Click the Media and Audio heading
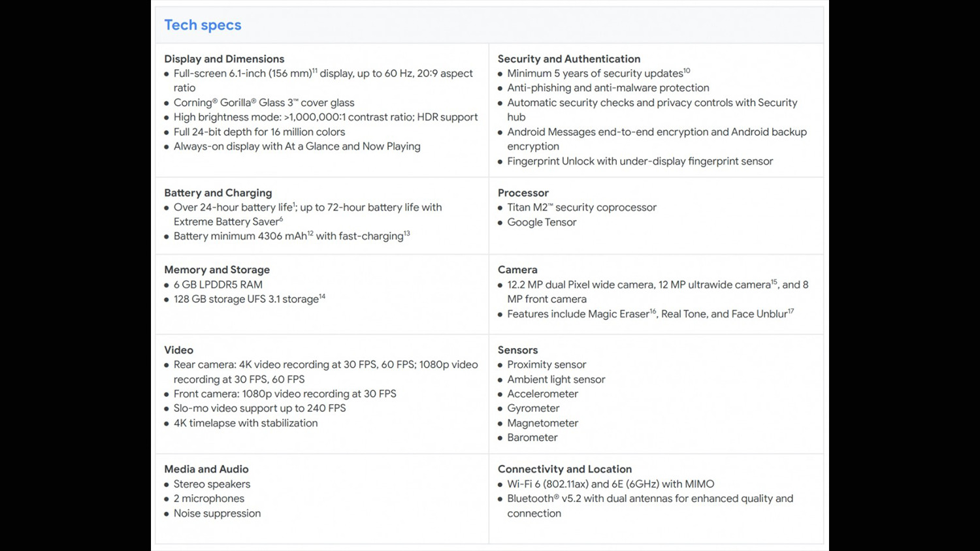980x551 pixels. 206,469
